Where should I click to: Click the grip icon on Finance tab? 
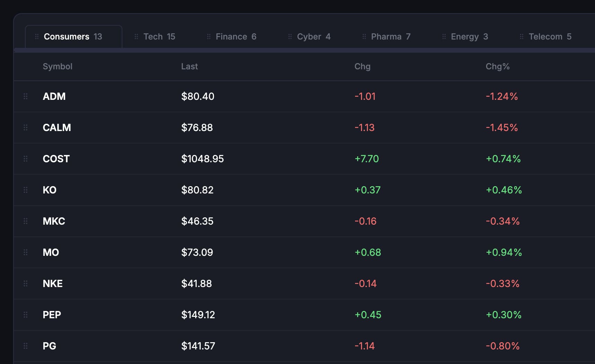209,36
